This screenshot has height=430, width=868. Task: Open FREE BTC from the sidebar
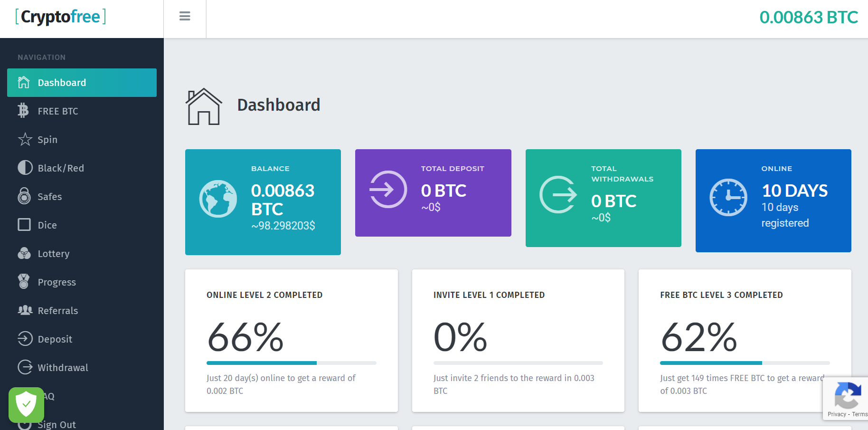click(x=58, y=111)
